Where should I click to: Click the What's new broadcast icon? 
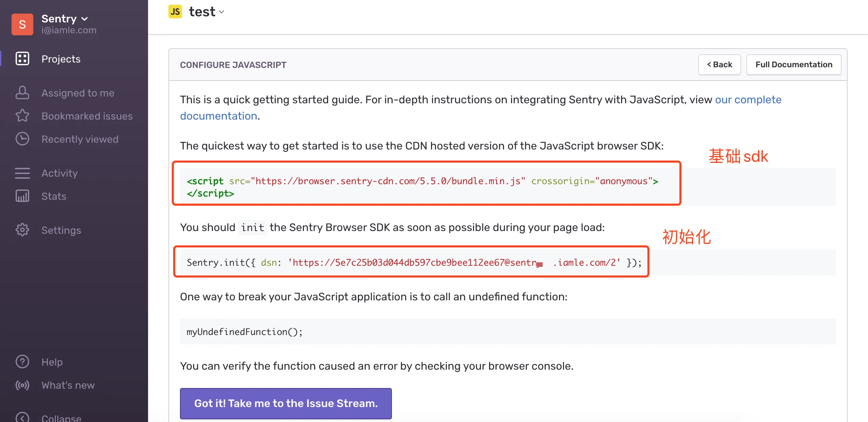pos(22,385)
